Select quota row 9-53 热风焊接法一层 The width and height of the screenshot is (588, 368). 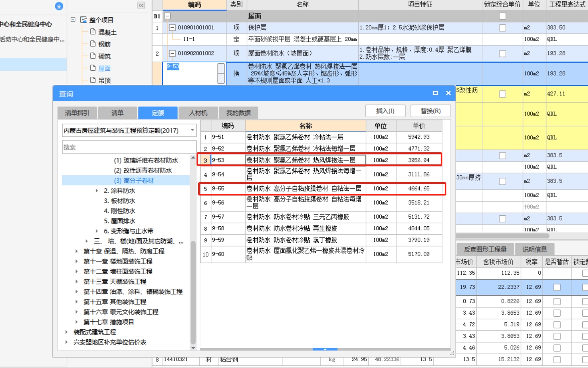(321, 160)
